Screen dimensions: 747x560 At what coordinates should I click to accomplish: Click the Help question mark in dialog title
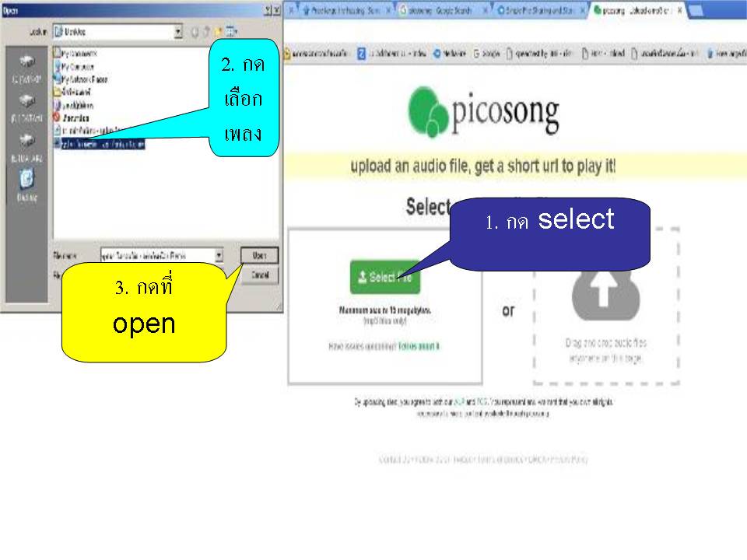point(268,10)
